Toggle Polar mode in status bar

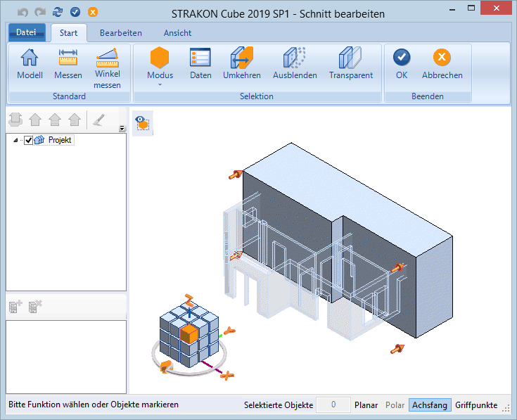395,405
